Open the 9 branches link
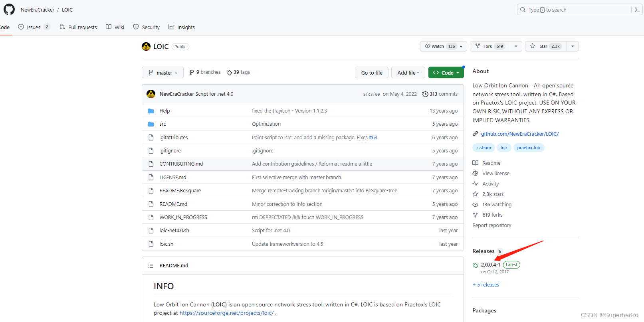 coord(205,72)
